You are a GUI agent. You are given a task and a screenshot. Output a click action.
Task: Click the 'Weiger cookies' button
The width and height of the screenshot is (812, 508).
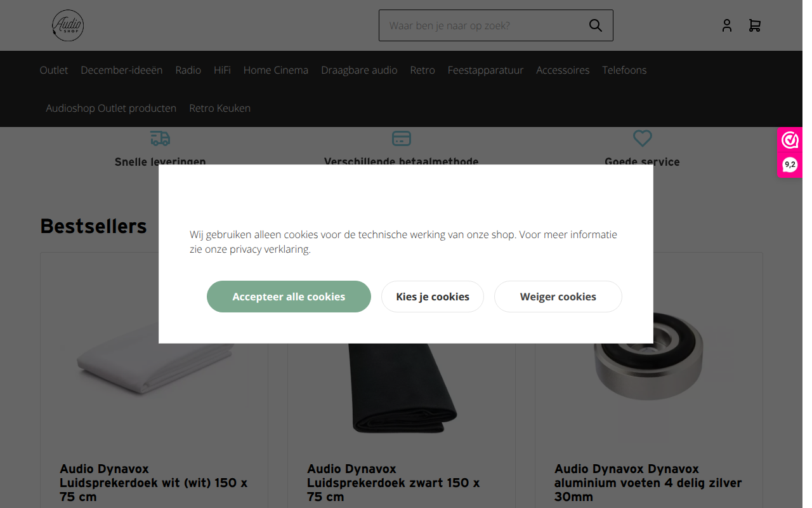click(558, 297)
